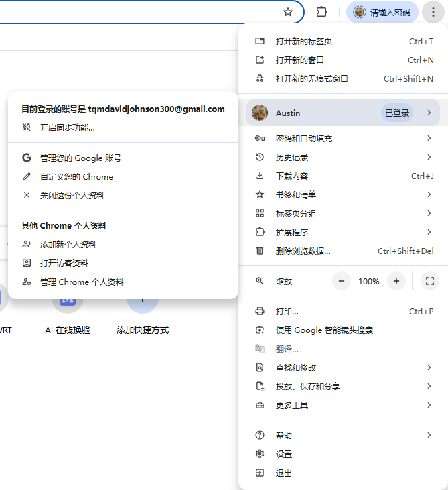Click the save-share icon beside 投放、保存和分享

point(260,387)
